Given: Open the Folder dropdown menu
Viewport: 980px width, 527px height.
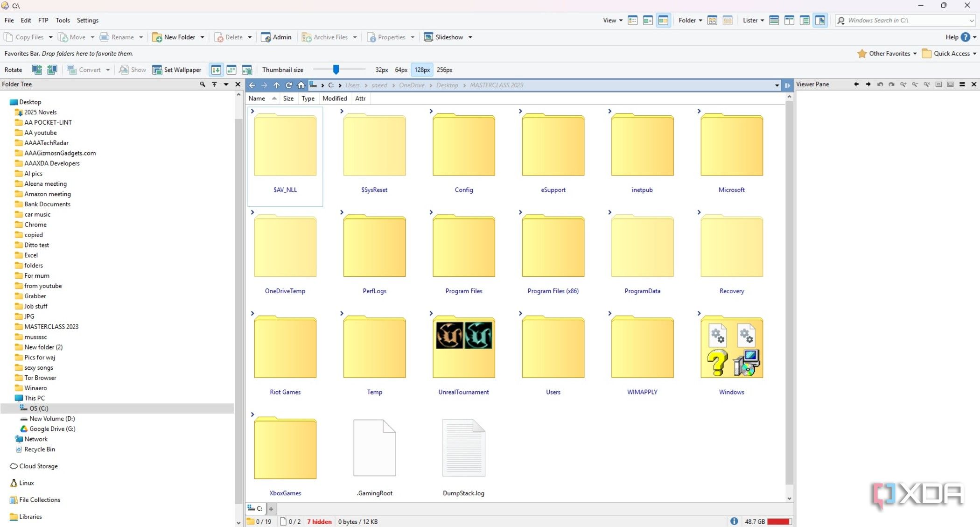Looking at the screenshot, I should (690, 21).
